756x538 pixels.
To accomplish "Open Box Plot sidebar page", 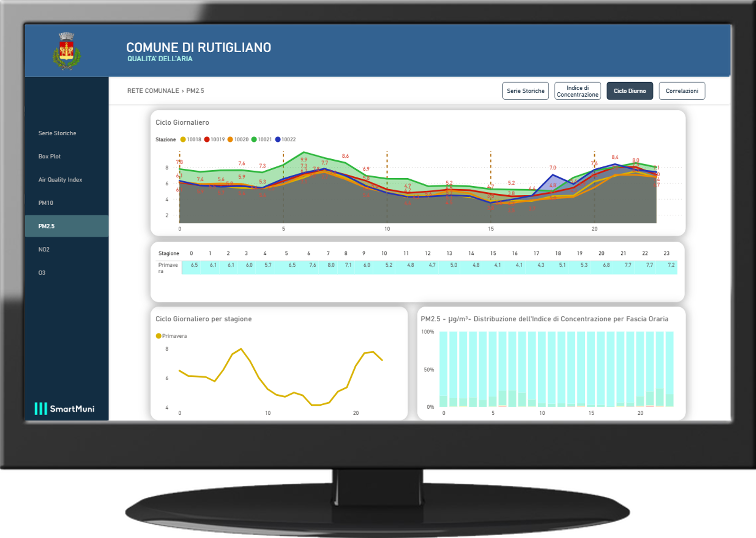I will (49, 156).
